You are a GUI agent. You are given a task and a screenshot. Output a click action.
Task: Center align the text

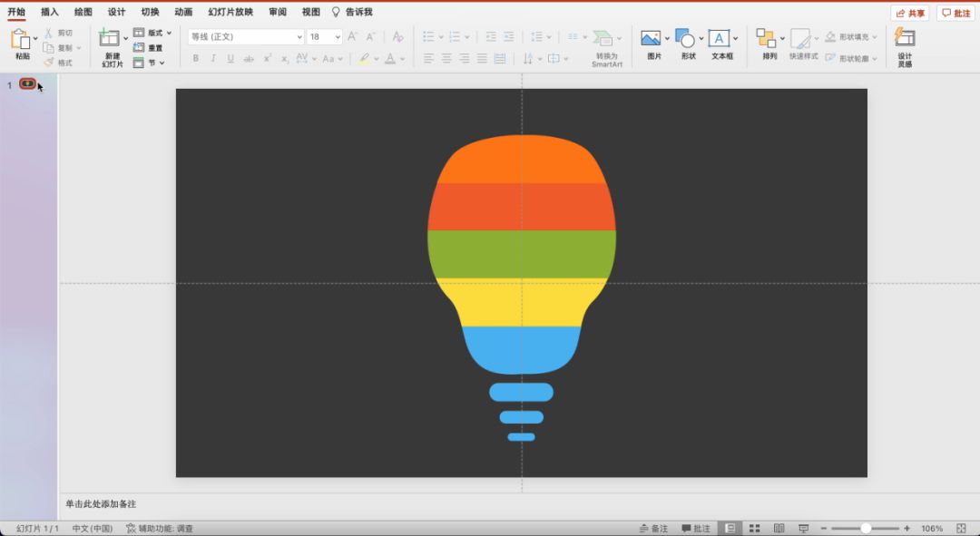point(446,59)
